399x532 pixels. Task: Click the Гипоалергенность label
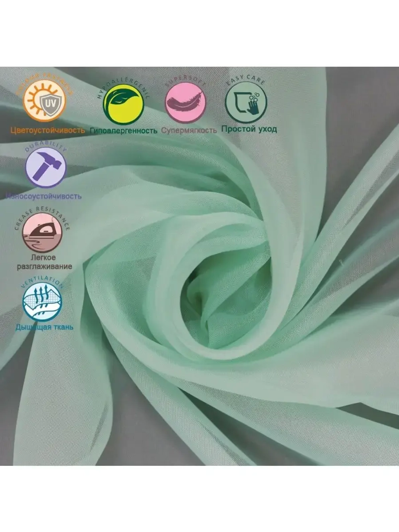(x=124, y=131)
